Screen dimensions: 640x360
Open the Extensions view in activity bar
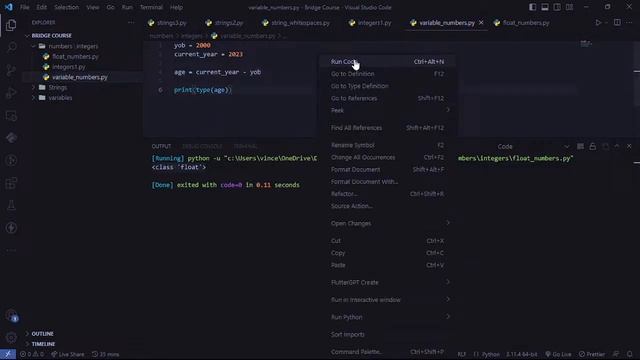(11, 182)
